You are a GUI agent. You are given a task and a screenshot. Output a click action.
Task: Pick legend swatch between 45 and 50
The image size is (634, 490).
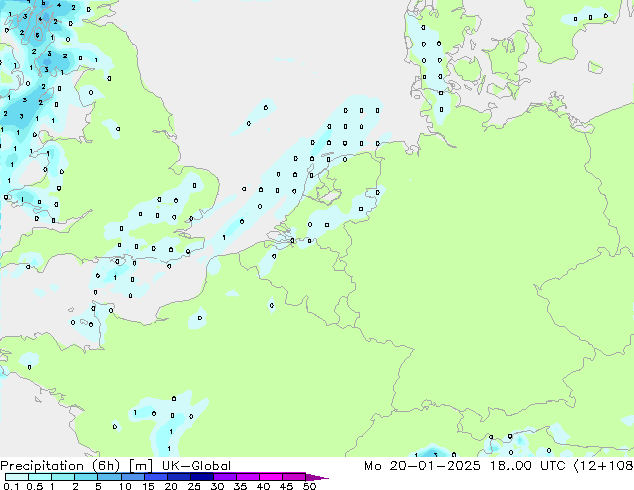294,477
